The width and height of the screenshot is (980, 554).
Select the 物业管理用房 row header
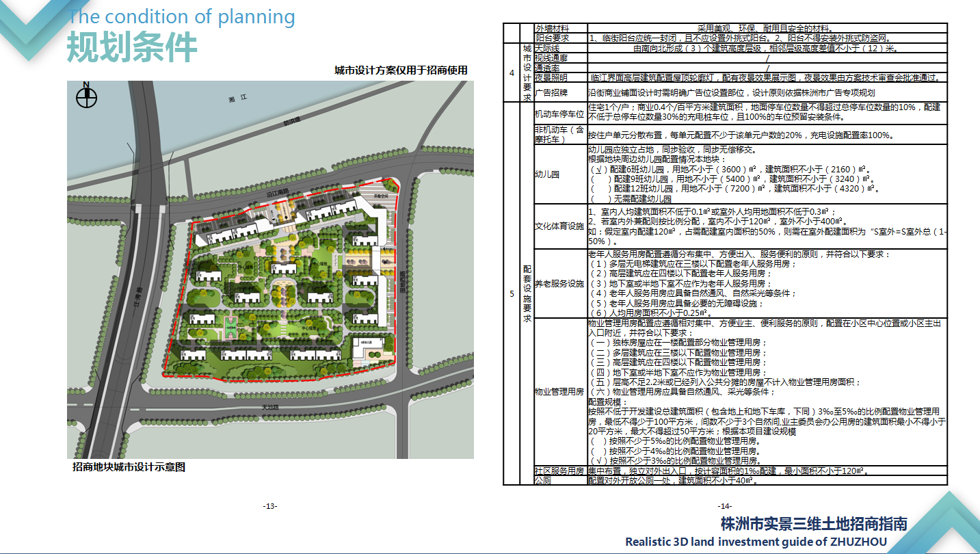(559, 392)
